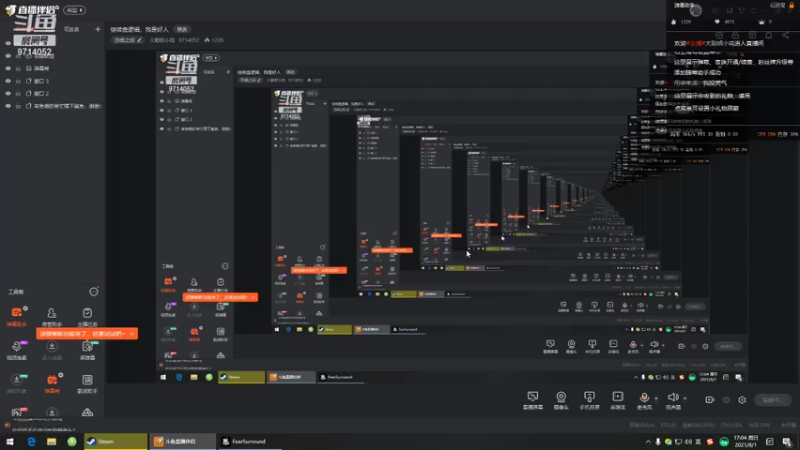
Task: Add a new scene with the plus icon
Action: (97, 29)
